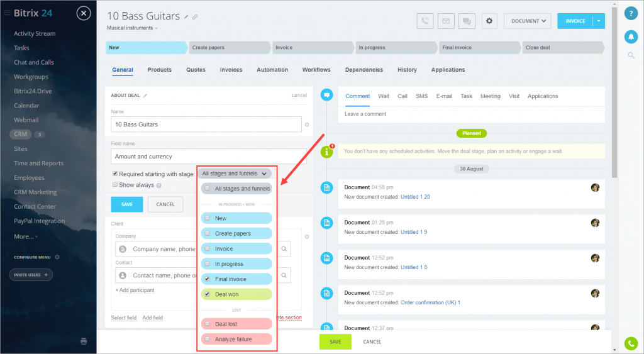Set deal stage to Close deal
This screenshot has height=354, width=644.
(563, 48)
